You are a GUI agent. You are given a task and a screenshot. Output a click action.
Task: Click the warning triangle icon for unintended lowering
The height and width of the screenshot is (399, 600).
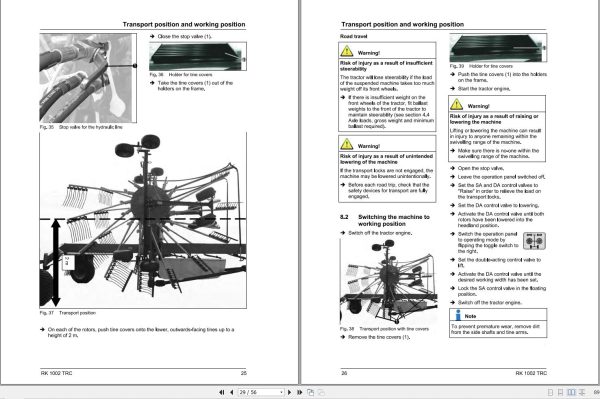tap(347, 144)
